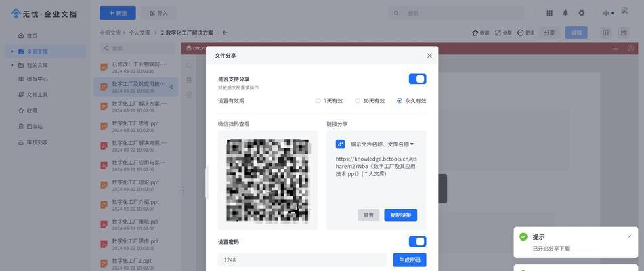Click the PDF icon of 数字化工厂策略.pdf

tap(104, 225)
